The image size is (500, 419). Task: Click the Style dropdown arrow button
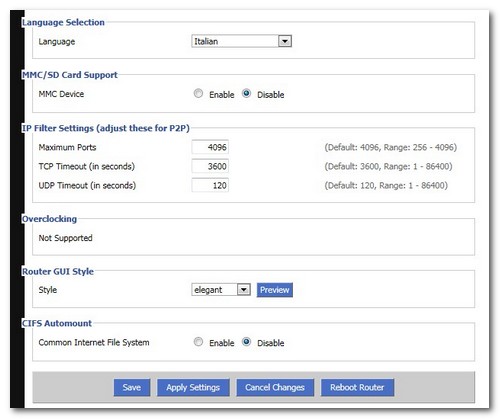pyautogui.click(x=244, y=290)
